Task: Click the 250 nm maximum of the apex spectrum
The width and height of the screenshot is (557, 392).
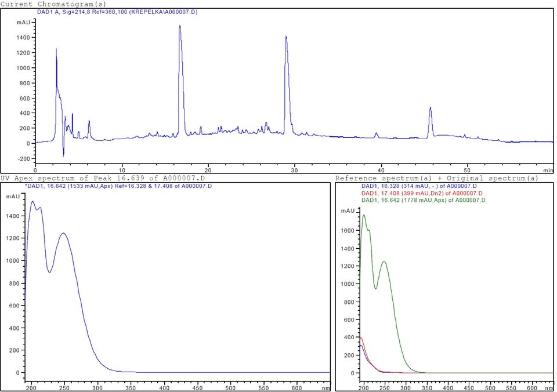Action: coord(63,234)
